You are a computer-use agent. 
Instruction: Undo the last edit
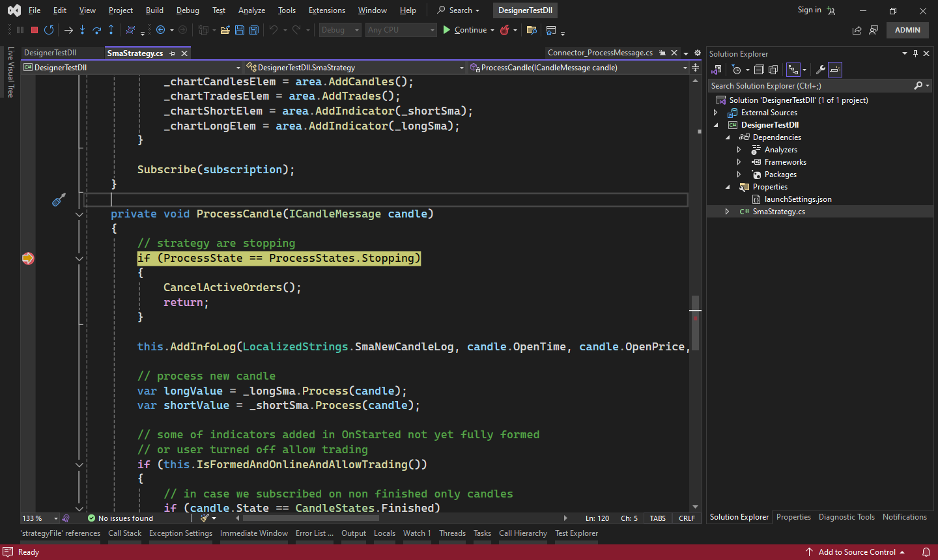pyautogui.click(x=274, y=30)
